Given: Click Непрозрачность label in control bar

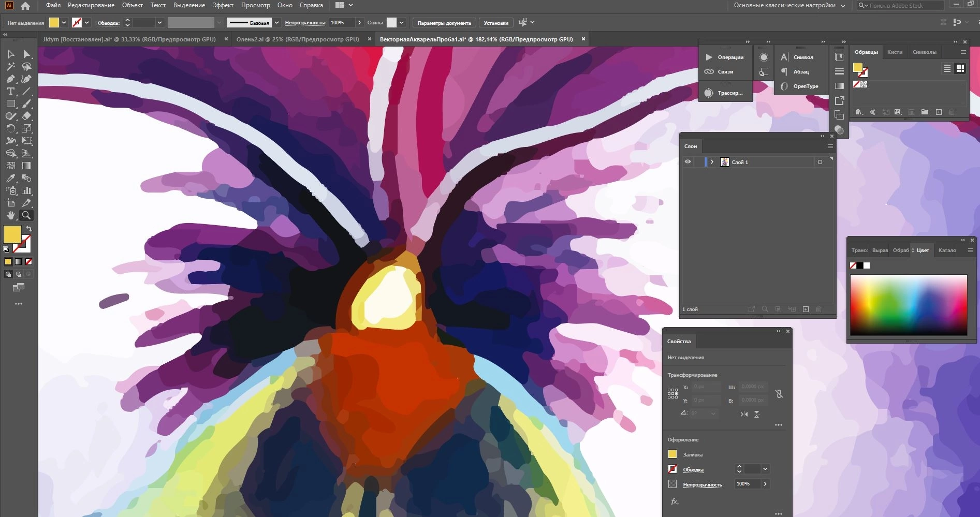Looking at the screenshot, I should [305, 23].
